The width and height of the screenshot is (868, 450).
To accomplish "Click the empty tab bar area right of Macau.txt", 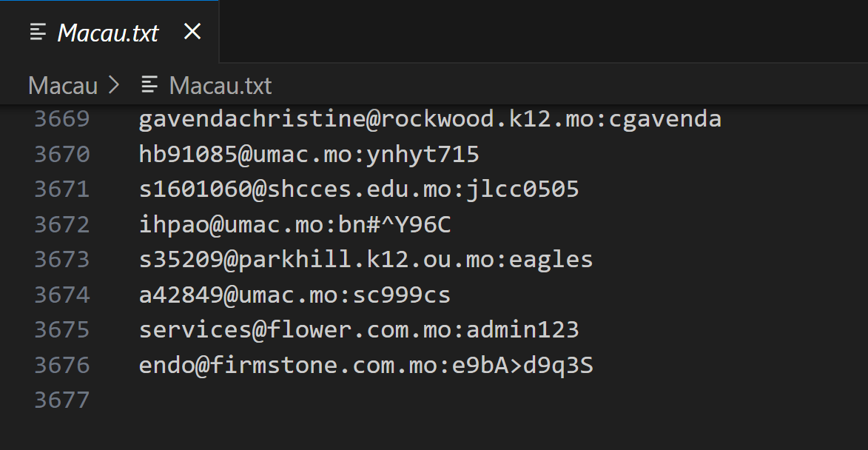I will [540, 32].
